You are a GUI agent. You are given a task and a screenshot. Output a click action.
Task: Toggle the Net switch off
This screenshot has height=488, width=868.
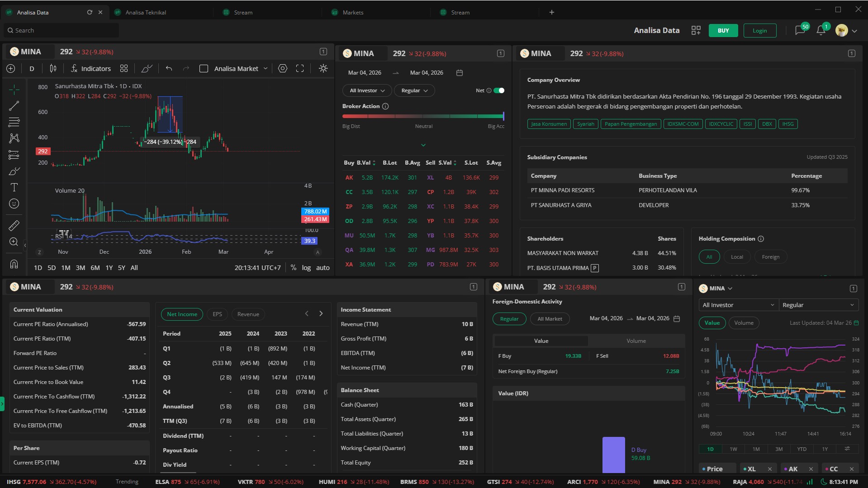499,90
